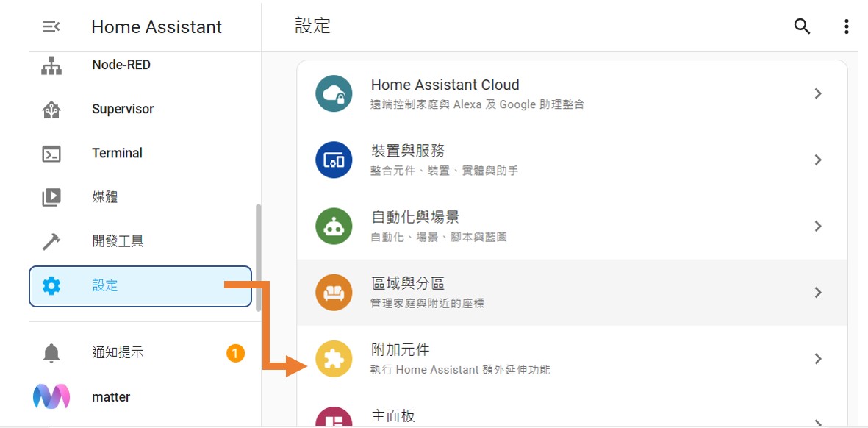Open the 自動化與場景 settings entry

click(415, 218)
